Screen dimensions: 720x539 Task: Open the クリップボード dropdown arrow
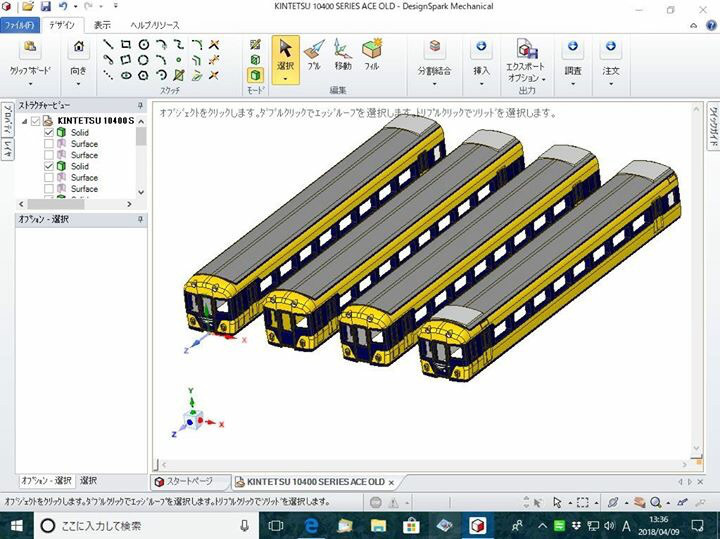(x=30, y=84)
